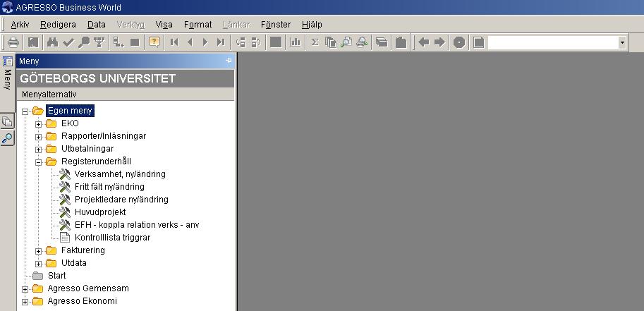
Task: Click the insert row toolbar icon
Action: 119,42
